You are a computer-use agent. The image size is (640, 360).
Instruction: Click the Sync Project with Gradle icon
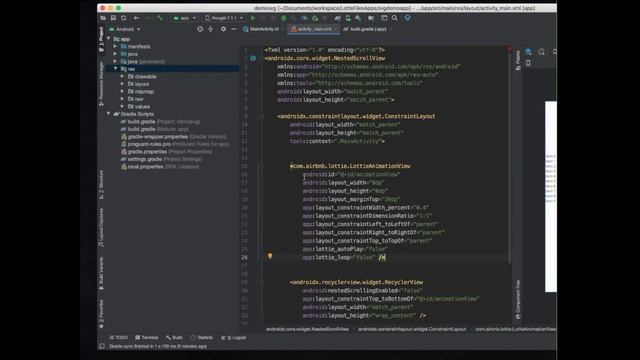click(x=337, y=18)
